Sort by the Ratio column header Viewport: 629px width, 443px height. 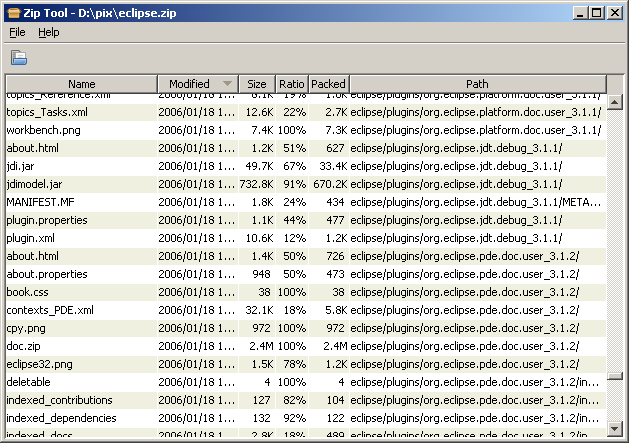[x=292, y=84]
